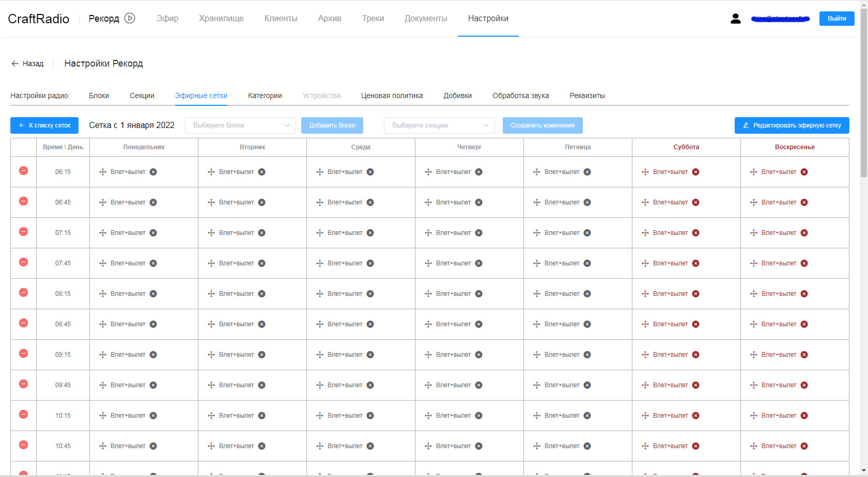
Task: Click the Назад back link
Action: (x=27, y=63)
